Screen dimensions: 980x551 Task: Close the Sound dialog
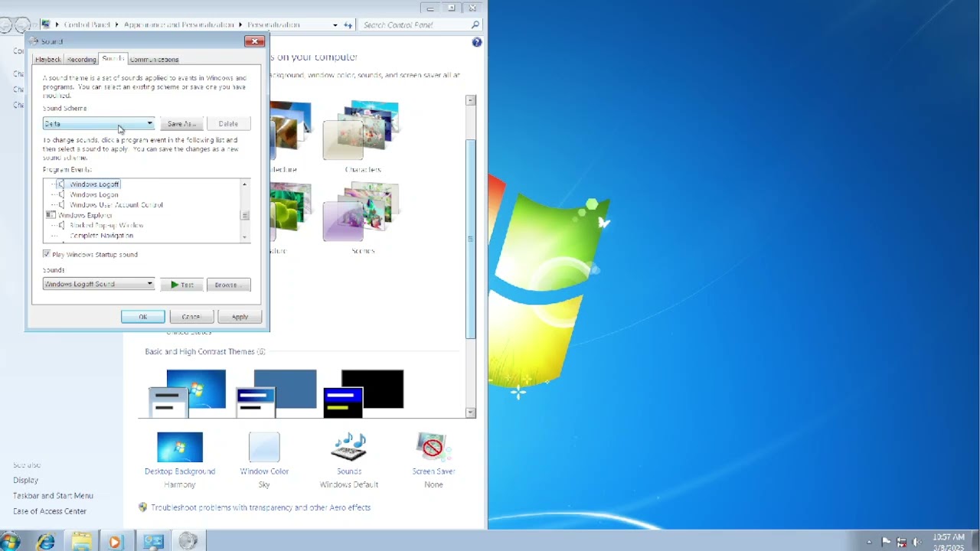(x=254, y=41)
